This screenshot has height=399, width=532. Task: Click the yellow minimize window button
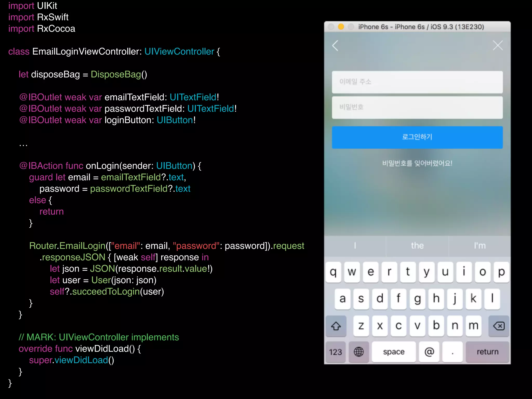pos(341,27)
